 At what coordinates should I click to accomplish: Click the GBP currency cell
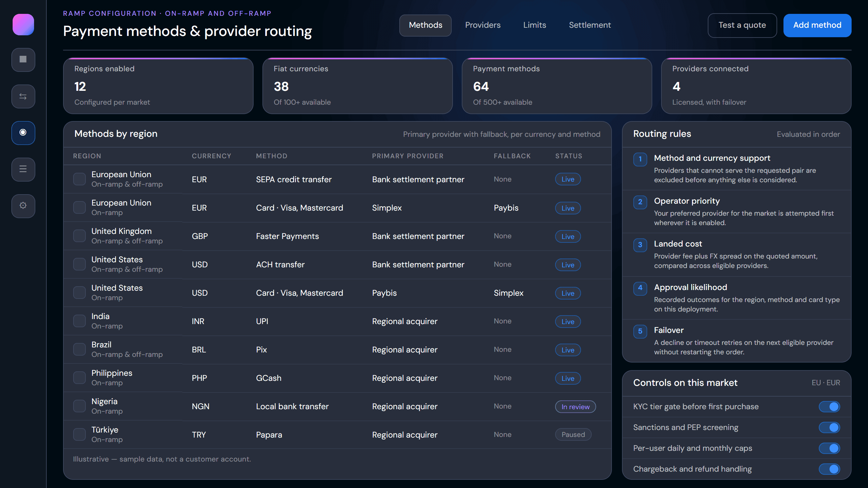[199, 236]
